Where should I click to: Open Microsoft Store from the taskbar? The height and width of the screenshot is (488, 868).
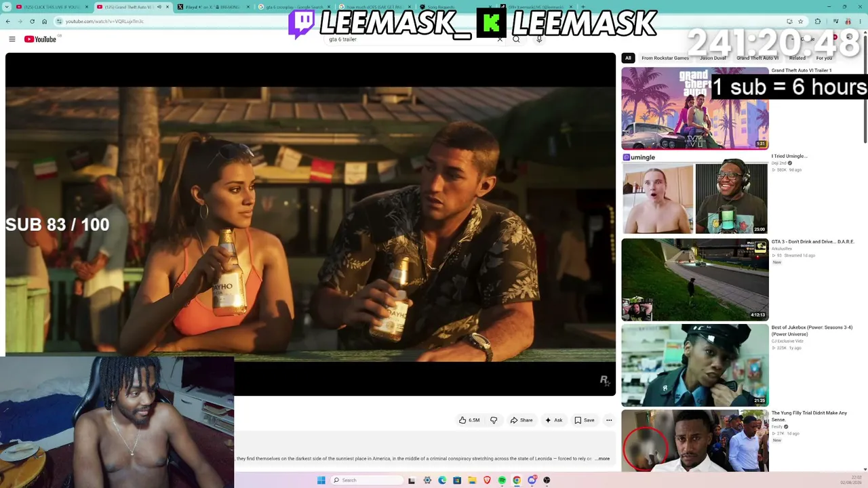pos(457,480)
